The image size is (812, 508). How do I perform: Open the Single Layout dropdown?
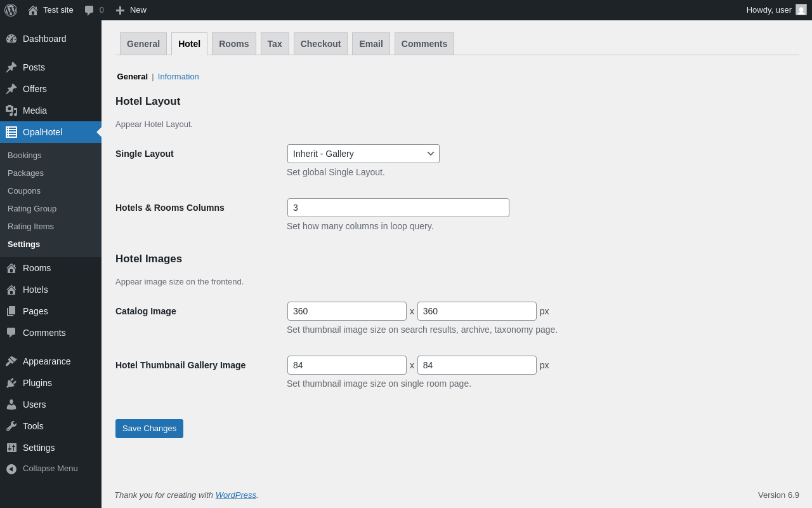[x=363, y=154]
